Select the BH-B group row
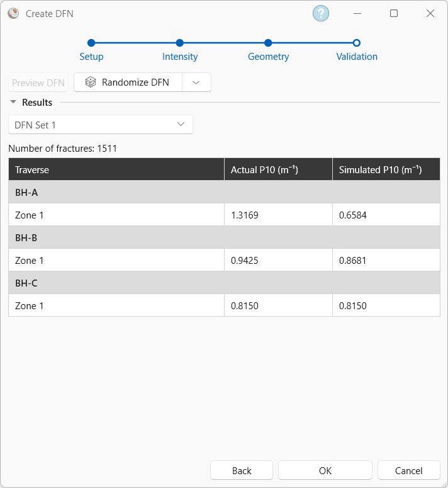The width and height of the screenshot is (448, 488). tap(224, 237)
